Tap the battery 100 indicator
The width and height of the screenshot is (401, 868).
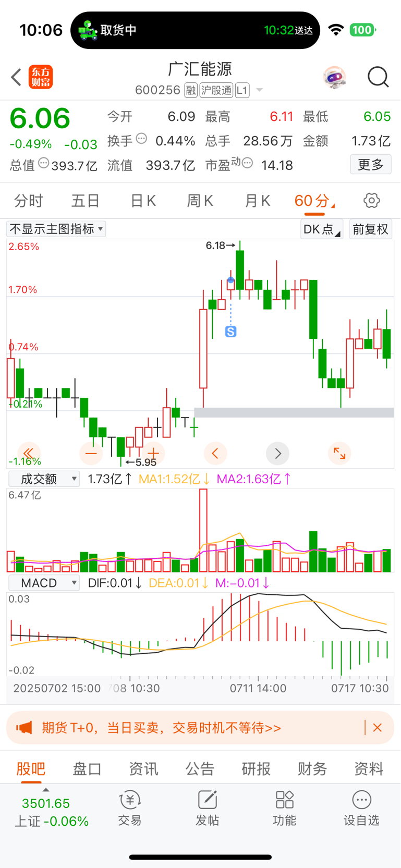point(362,30)
